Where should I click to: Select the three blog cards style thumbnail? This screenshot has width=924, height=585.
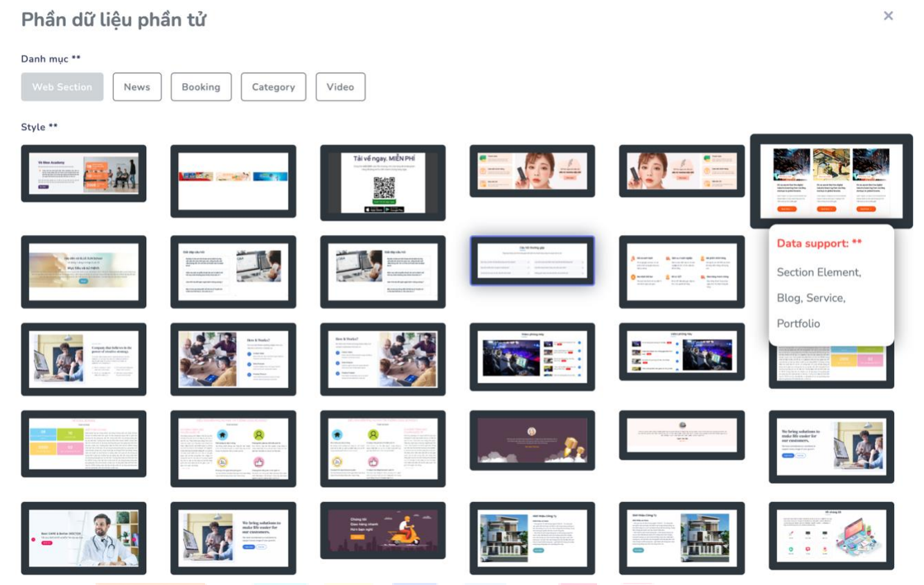830,181
